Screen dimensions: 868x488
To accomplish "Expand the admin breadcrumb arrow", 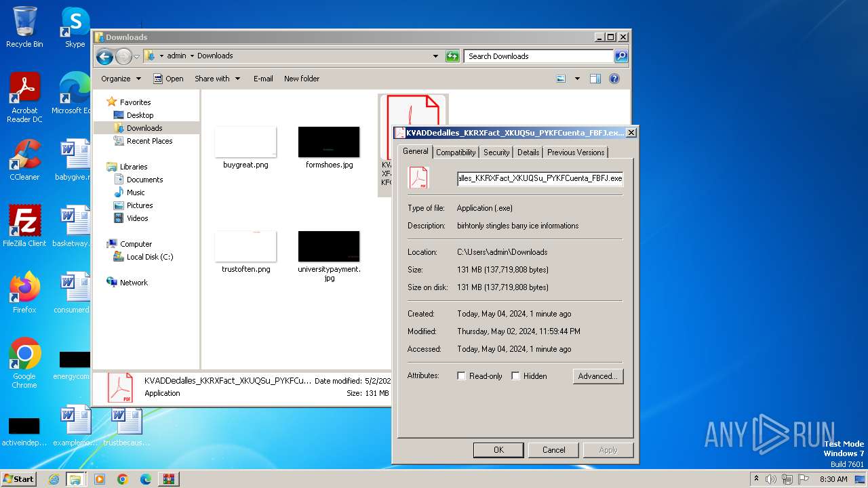I will point(192,56).
